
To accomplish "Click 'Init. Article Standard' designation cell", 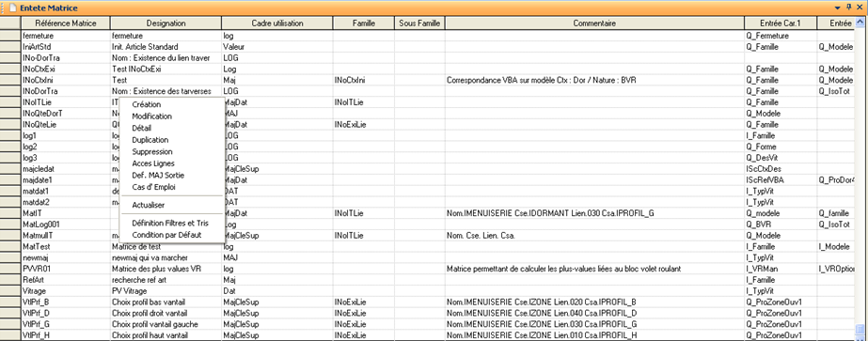I will tap(166, 47).
